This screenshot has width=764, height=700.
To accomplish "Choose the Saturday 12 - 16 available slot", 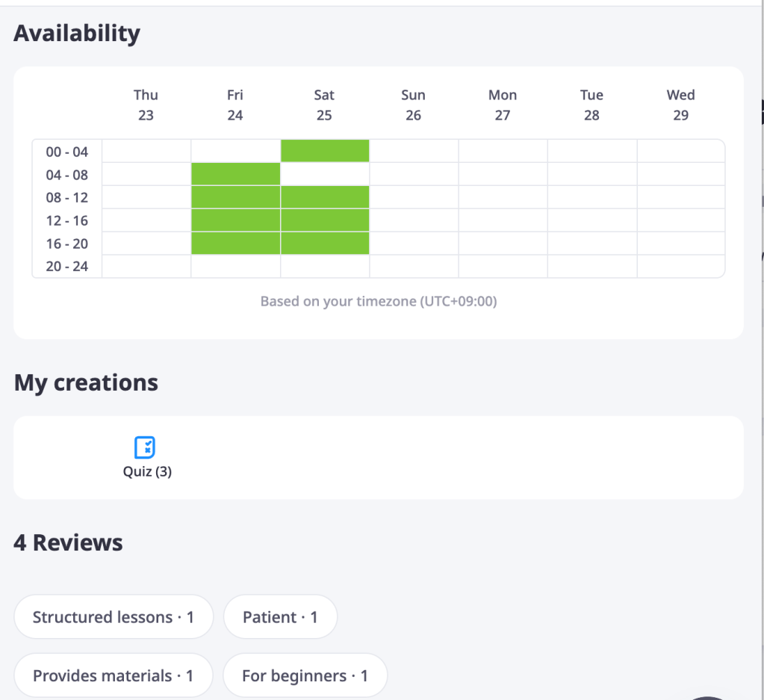I will 325,220.
